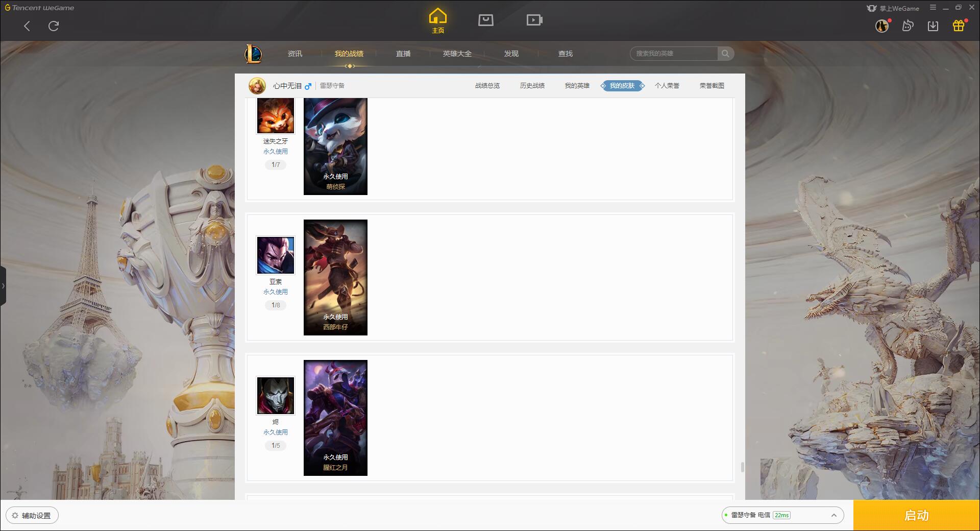
Task: Open the 我的战绩 tab
Action: point(349,54)
